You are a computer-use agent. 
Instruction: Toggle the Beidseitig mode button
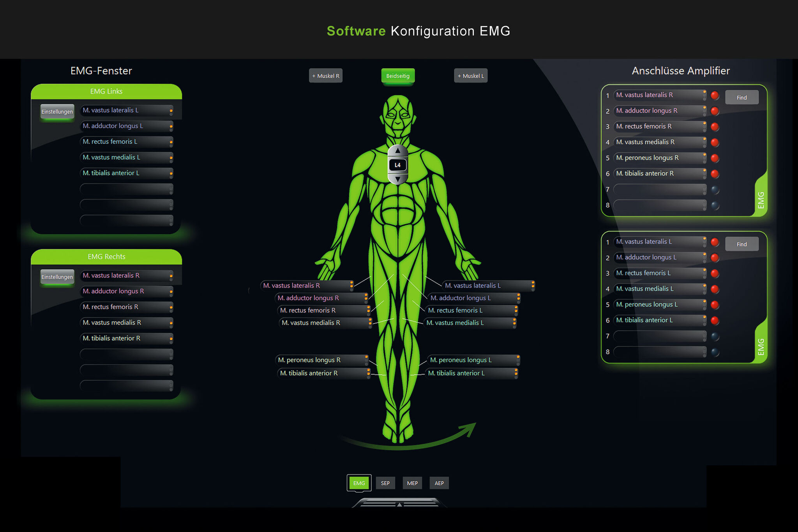tap(397, 76)
